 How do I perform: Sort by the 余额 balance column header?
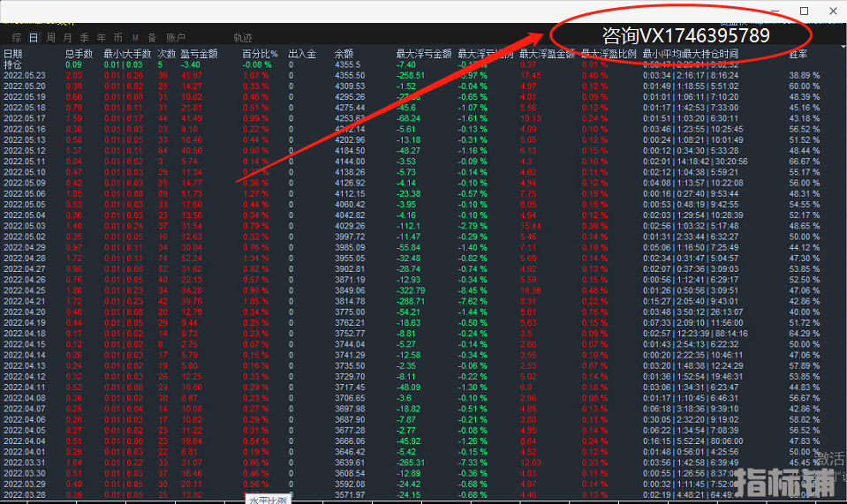pos(344,54)
